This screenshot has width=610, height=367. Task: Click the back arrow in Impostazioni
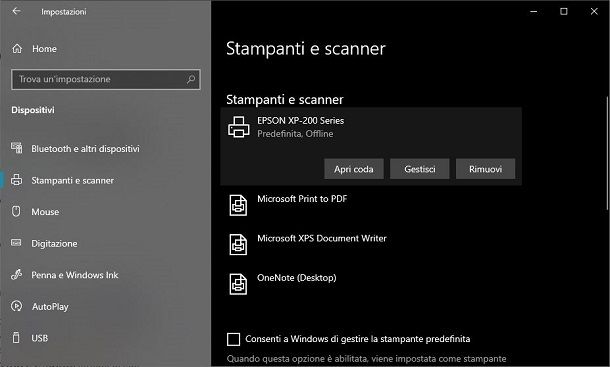(16, 11)
